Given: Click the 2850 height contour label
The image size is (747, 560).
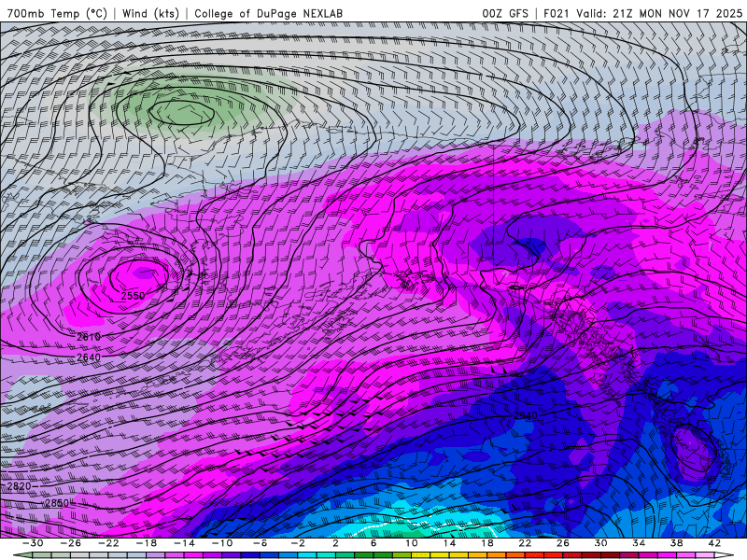Looking at the screenshot, I should coord(57,503).
